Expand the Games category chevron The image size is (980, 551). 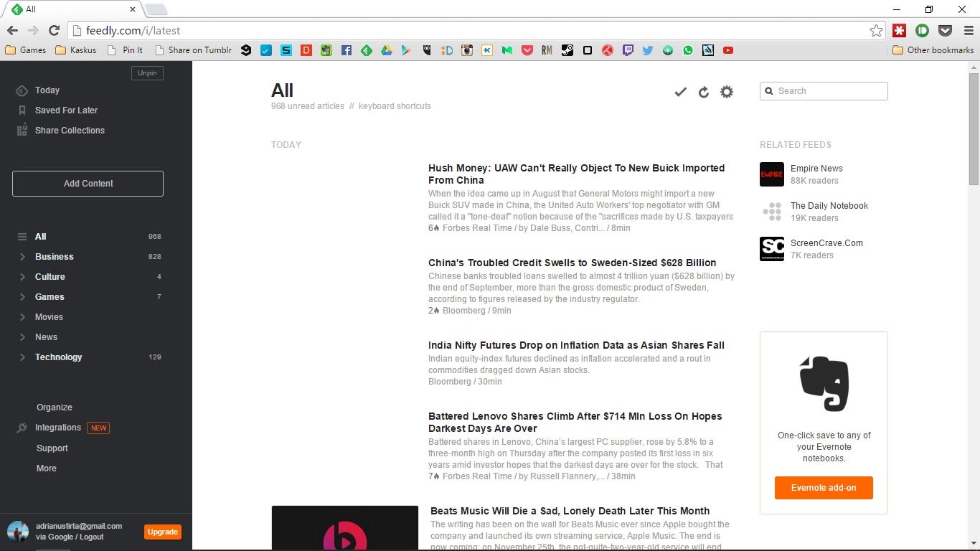coord(22,297)
